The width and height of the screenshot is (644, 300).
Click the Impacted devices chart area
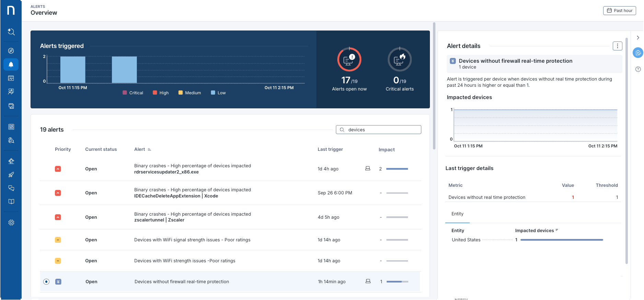click(x=535, y=125)
